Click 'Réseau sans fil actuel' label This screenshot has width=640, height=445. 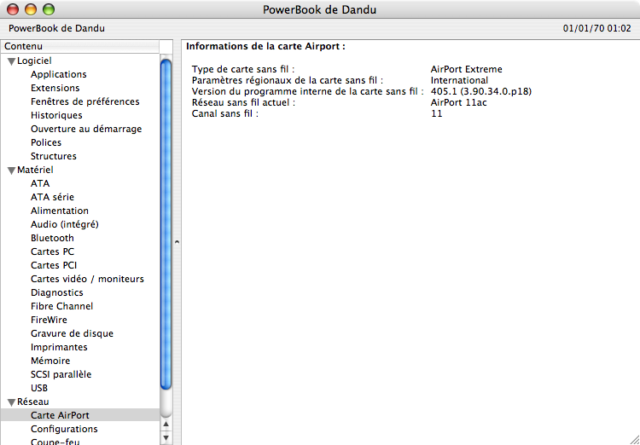tap(243, 102)
